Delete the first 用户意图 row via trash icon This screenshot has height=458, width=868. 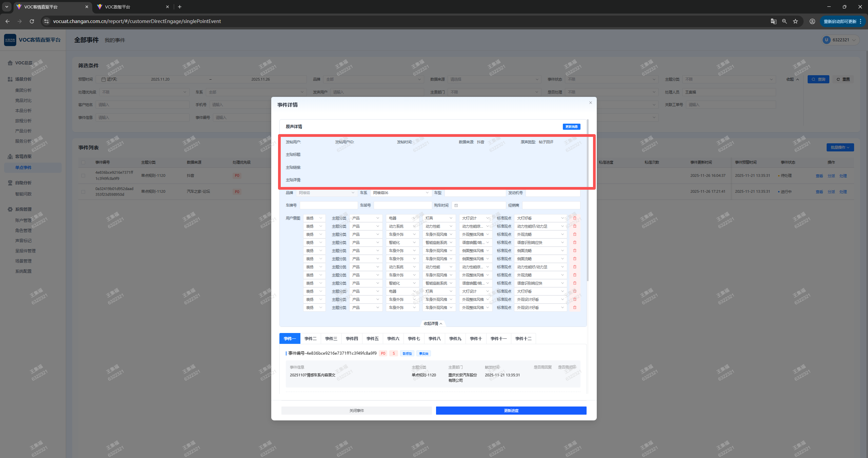[x=575, y=218]
